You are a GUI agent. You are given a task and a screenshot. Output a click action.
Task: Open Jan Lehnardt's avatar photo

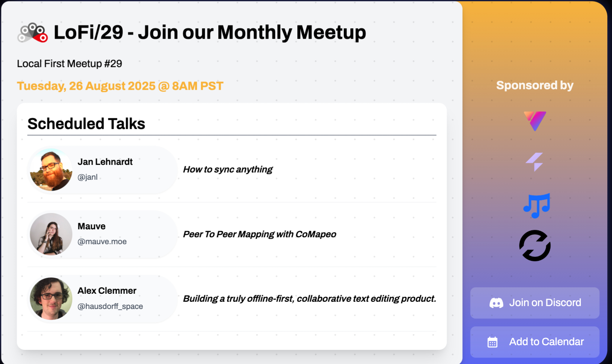pos(51,170)
